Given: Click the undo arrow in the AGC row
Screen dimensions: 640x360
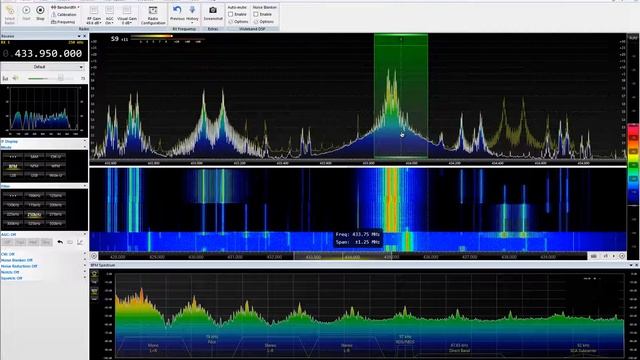Looking at the screenshot, I should coord(60,242).
